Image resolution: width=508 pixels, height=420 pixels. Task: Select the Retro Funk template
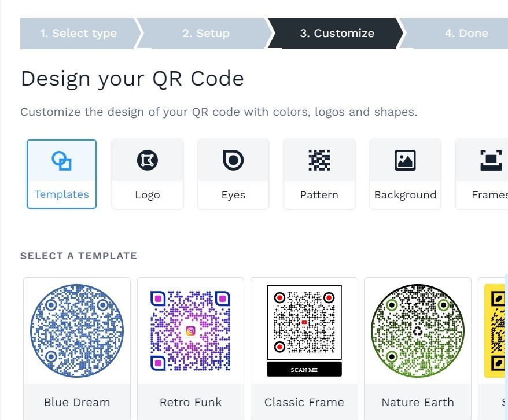190,330
